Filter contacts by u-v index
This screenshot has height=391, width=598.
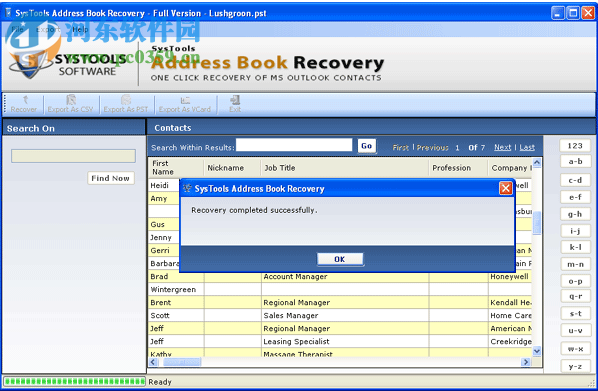coord(575,330)
